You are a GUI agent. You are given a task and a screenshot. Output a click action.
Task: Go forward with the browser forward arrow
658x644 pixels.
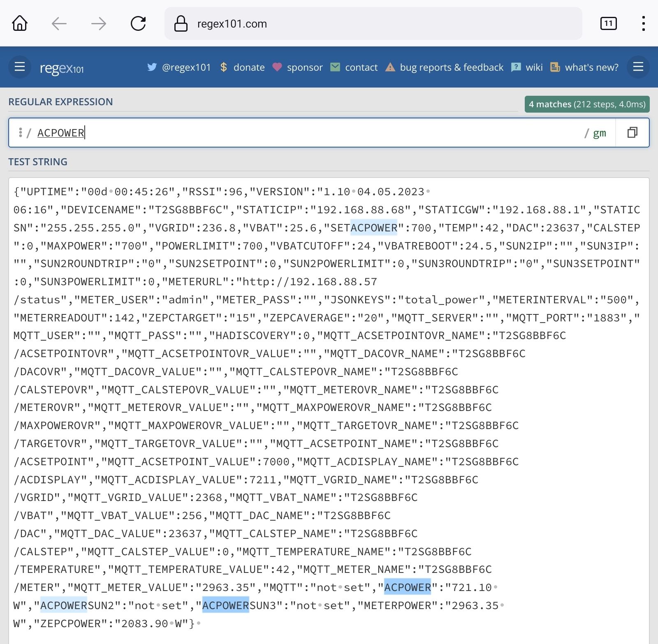[99, 23]
